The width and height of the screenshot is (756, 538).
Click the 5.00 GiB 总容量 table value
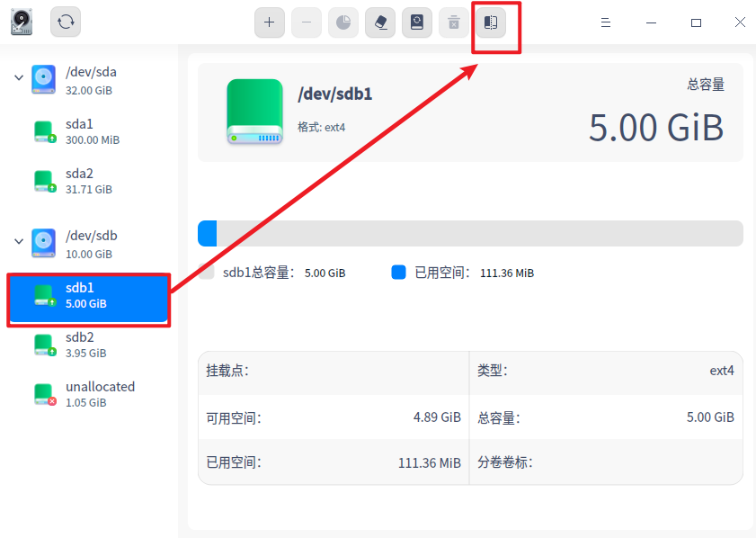(710, 417)
